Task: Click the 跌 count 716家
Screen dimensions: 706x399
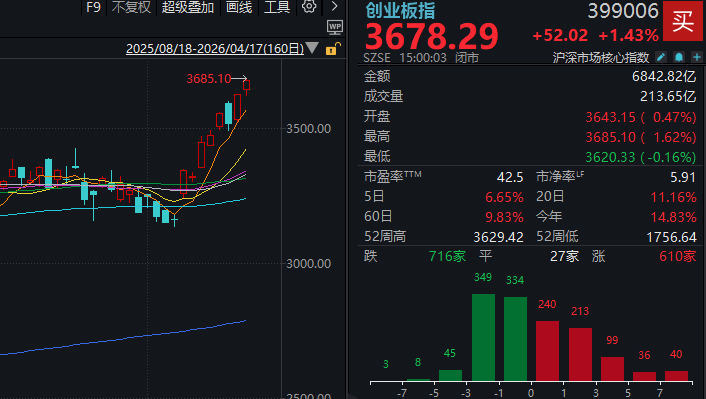Action: [447, 256]
